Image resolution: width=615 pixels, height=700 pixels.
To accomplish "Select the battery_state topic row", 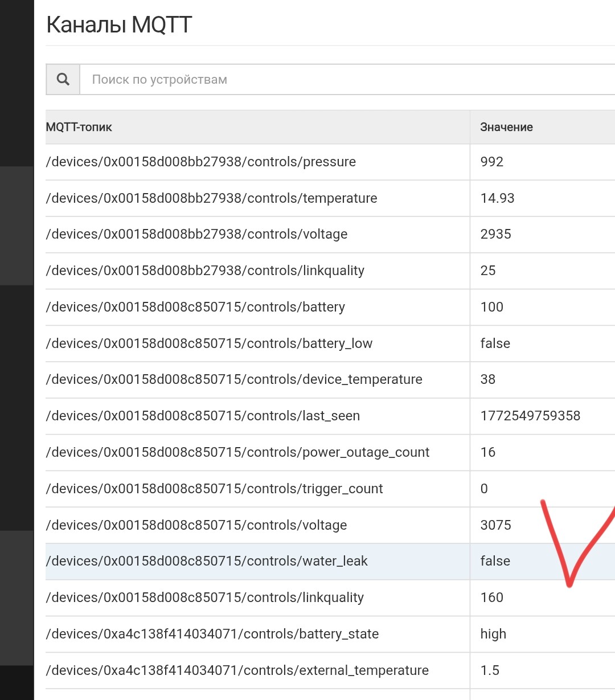I will (212, 634).
